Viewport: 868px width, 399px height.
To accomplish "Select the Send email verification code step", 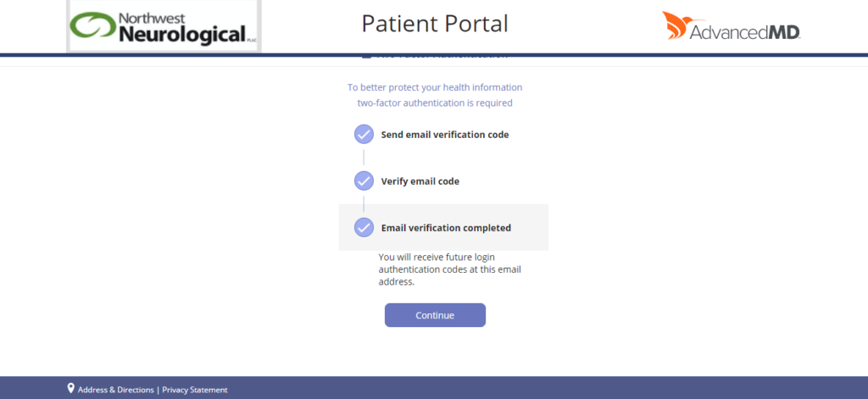I will [x=445, y=134].
